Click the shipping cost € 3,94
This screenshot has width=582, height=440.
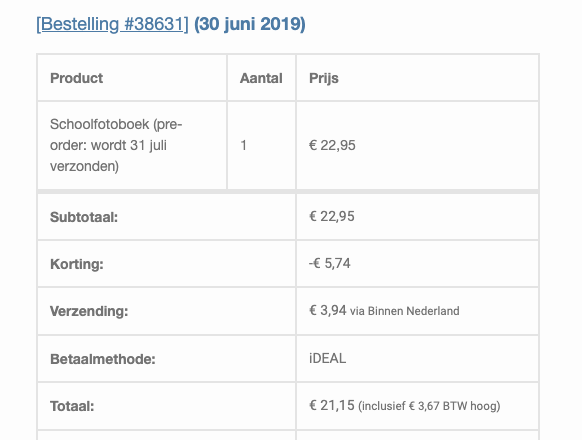point(328,310)
